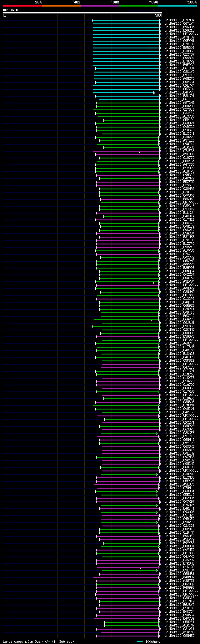Click label UniRef100_A0ZH33
Screen dimensions: 200x644
pyautogui.click(x=179, y=457)
